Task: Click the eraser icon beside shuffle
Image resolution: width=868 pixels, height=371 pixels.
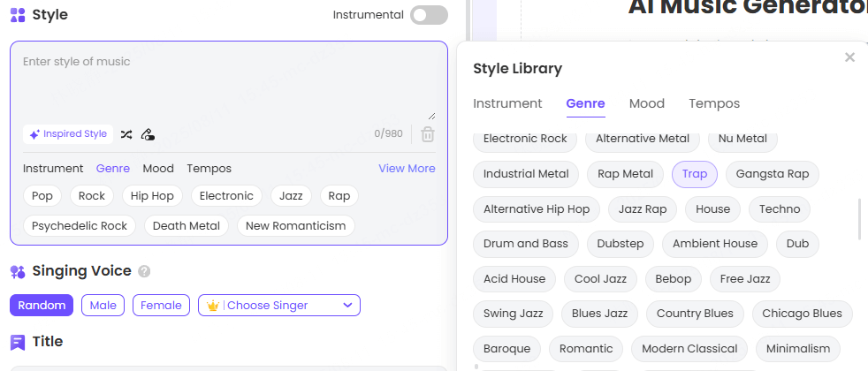Action: point(148,134)
